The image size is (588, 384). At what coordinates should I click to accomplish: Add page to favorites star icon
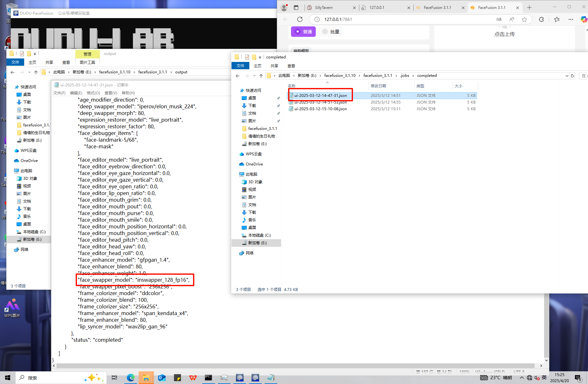[524, 19]
